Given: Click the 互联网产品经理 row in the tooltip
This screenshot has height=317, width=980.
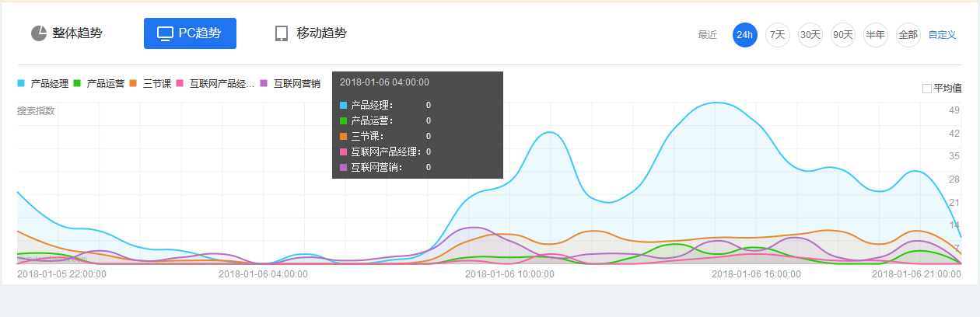Looking at the screenshot, I should (x=386, y=152).
